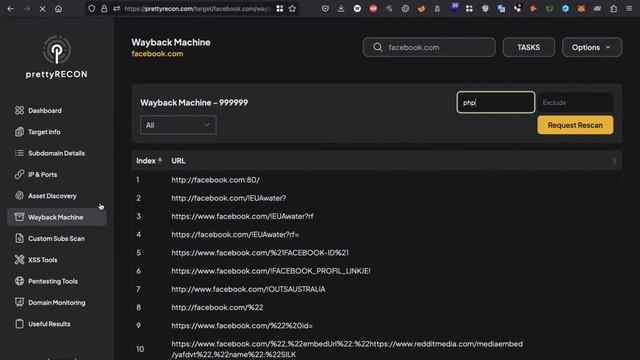Image resolution: width=640 pixels, height=360 pixels.
Task: Stop page loading with X button
Action: tap(42, 9)
